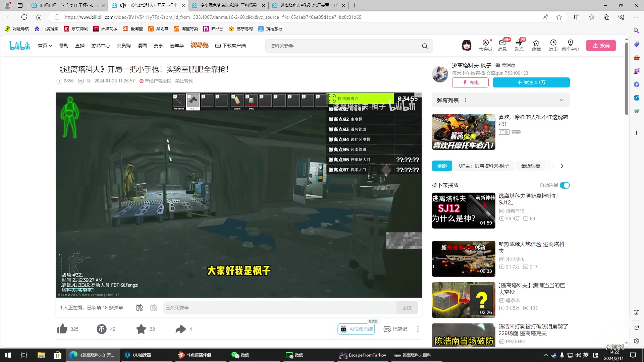Add page to browser favorites star
This screenshot has width=644, height=362.
(x=559, y=17)
